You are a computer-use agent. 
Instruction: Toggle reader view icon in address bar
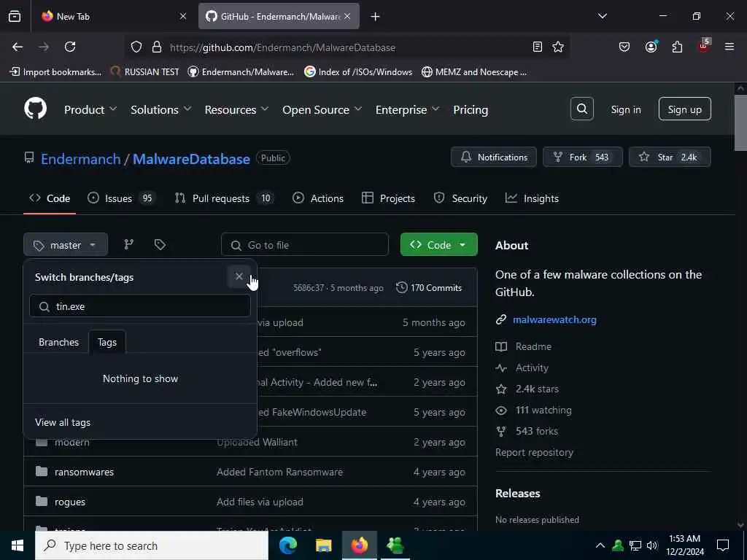pyautogui.click(x=538, y=47)
